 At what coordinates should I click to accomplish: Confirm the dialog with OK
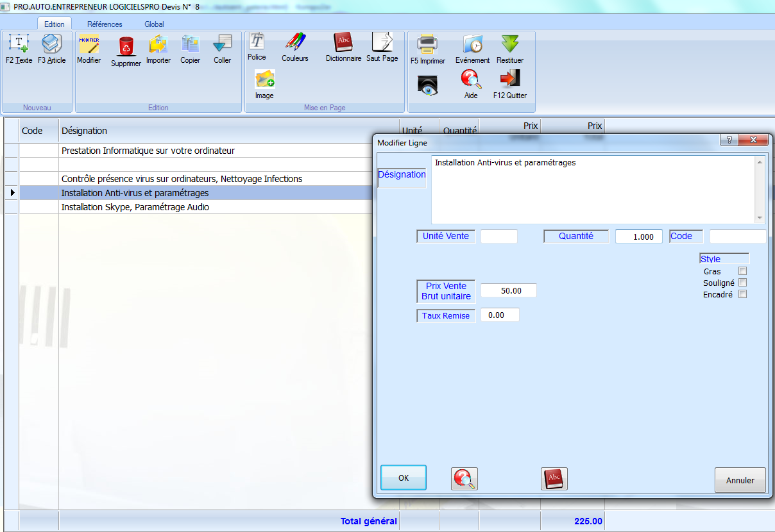404,478
